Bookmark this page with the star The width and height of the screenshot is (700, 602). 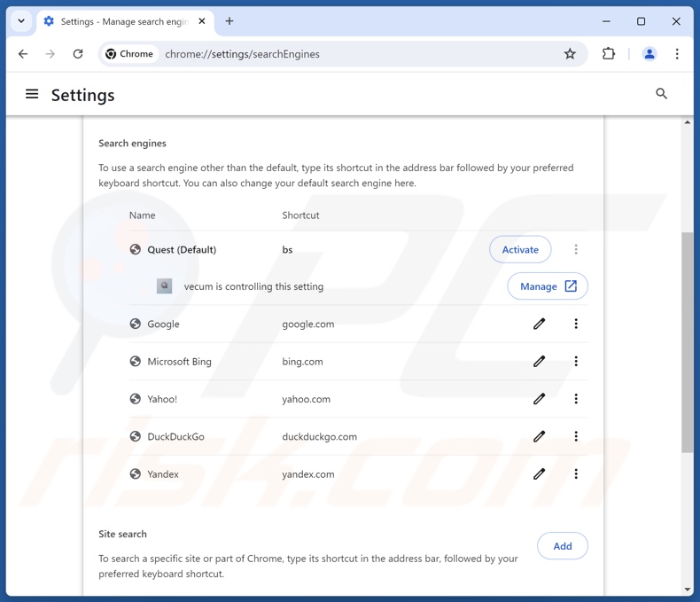570,54
